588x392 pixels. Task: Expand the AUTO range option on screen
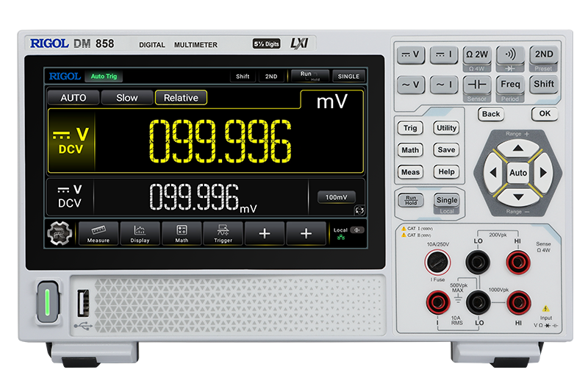click(x=73, y=98)
